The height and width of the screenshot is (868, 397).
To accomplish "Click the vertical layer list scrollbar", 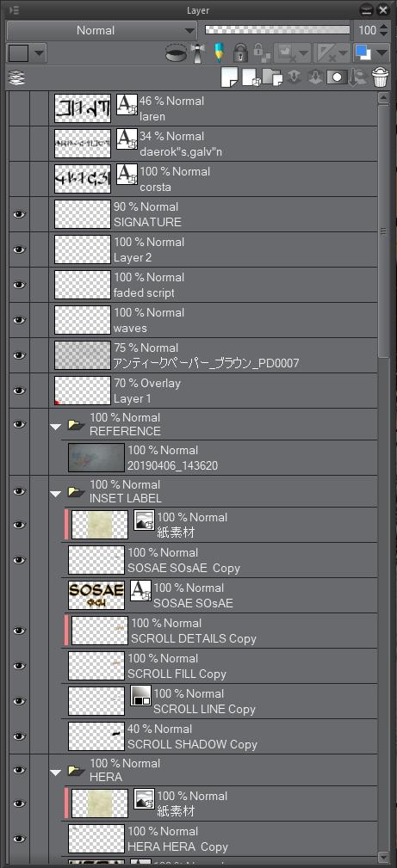I will (383, 232).
